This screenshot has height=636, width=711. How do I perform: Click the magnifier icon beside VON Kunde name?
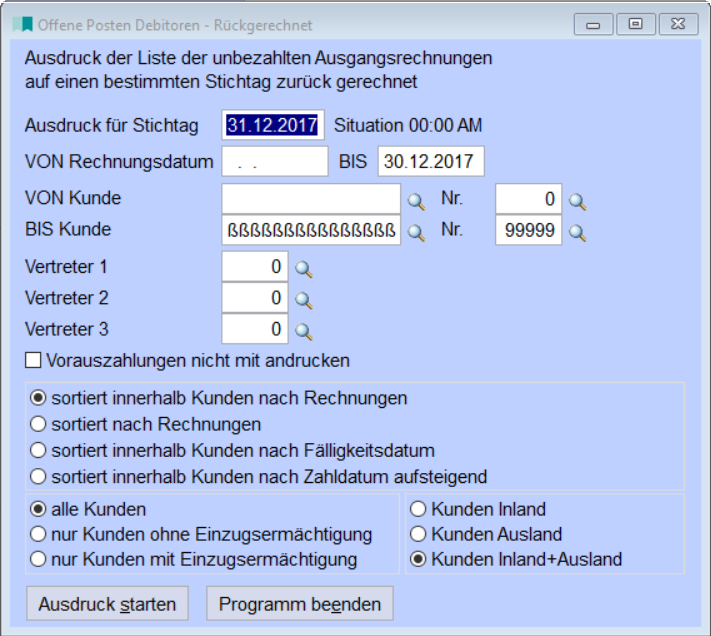click(x=415, y=201)
